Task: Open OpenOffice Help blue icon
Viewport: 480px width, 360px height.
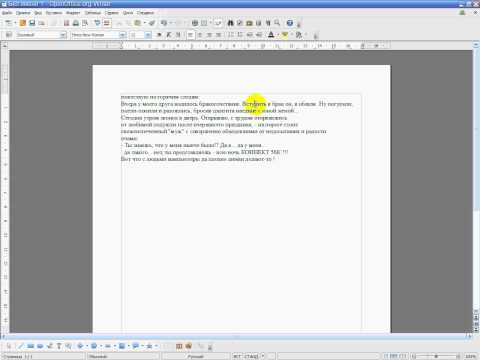Action: (x=290, y=23)
